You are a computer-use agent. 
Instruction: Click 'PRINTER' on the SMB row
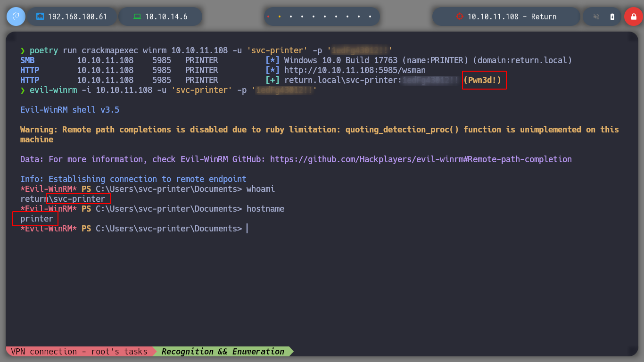point(202,60)
